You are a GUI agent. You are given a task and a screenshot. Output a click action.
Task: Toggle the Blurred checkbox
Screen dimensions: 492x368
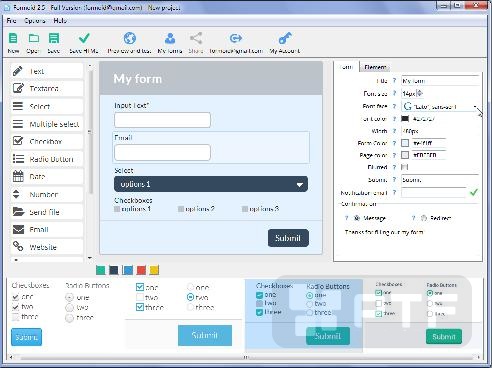405,167
